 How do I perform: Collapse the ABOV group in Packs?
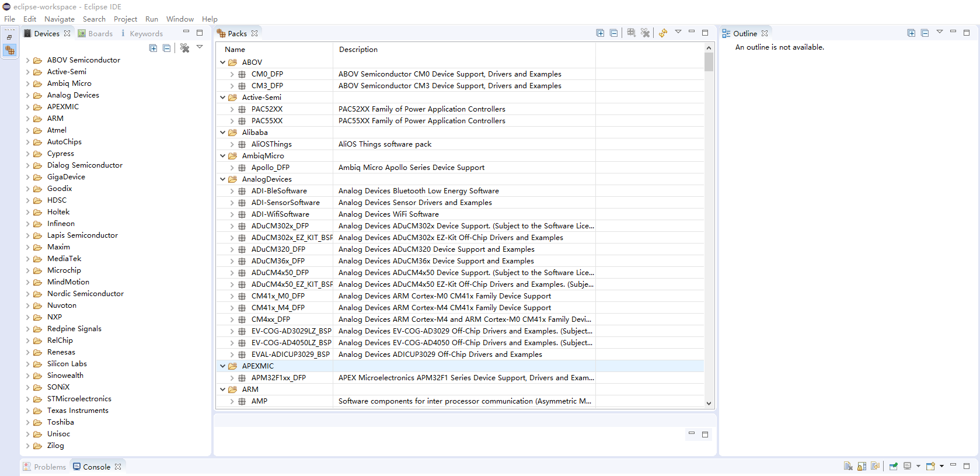[x=222, y=62]
